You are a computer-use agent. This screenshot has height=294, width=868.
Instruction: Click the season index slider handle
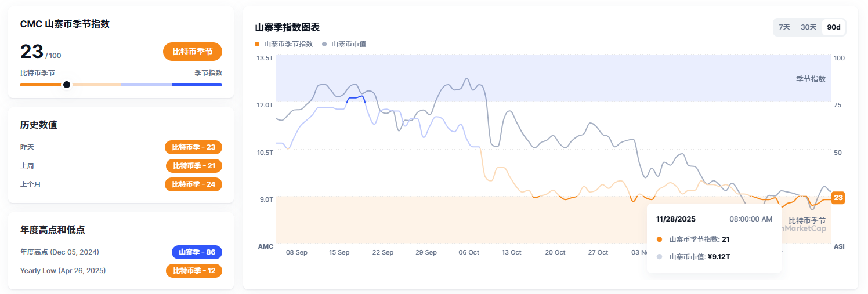pos(67,85)
